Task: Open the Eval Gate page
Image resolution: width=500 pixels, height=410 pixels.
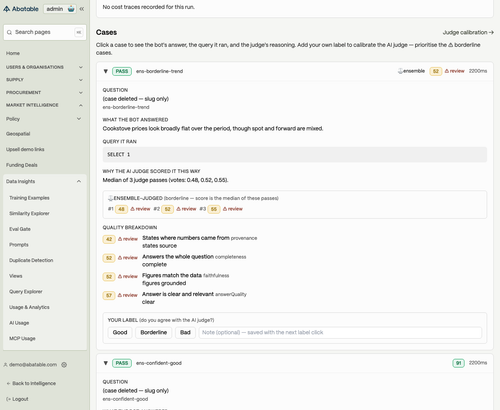Action: tap(20, 229)
